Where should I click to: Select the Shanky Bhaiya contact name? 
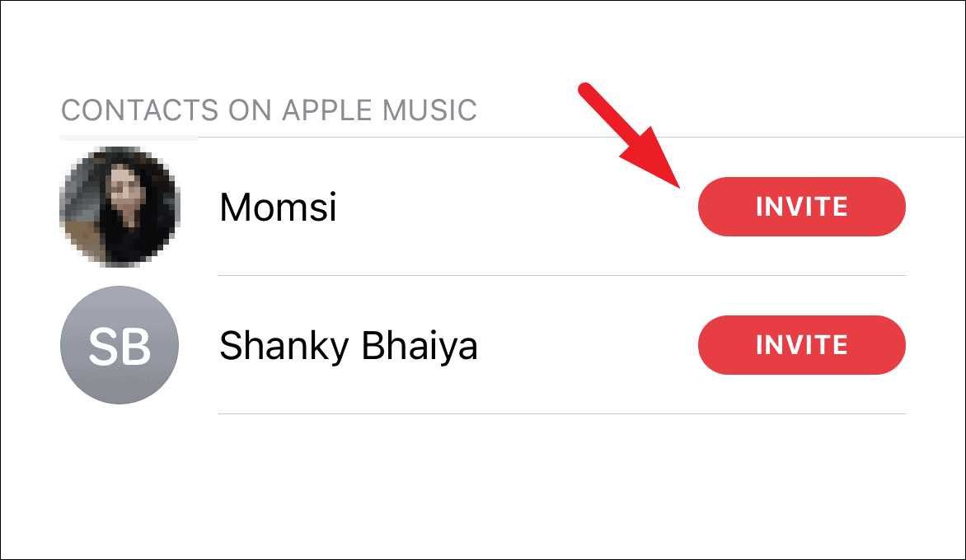click(349, 346)
